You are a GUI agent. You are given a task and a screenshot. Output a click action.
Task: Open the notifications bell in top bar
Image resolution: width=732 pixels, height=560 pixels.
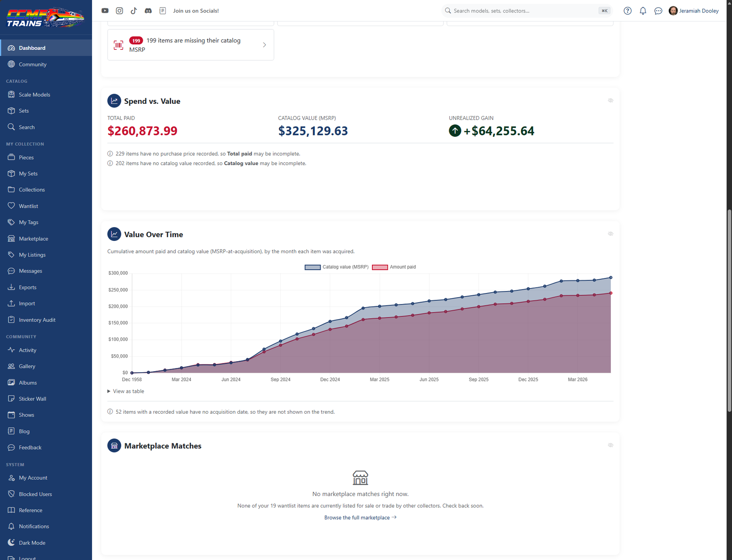[643, 11]
